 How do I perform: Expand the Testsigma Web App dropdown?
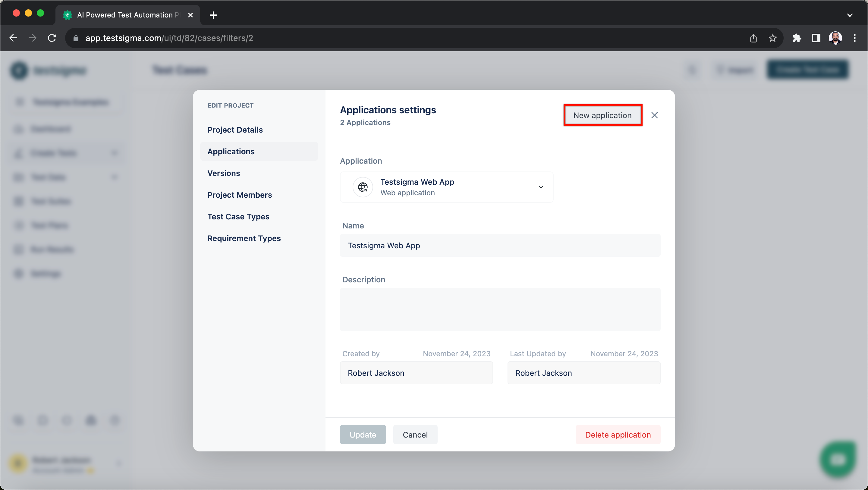click(x=446, y=187)
